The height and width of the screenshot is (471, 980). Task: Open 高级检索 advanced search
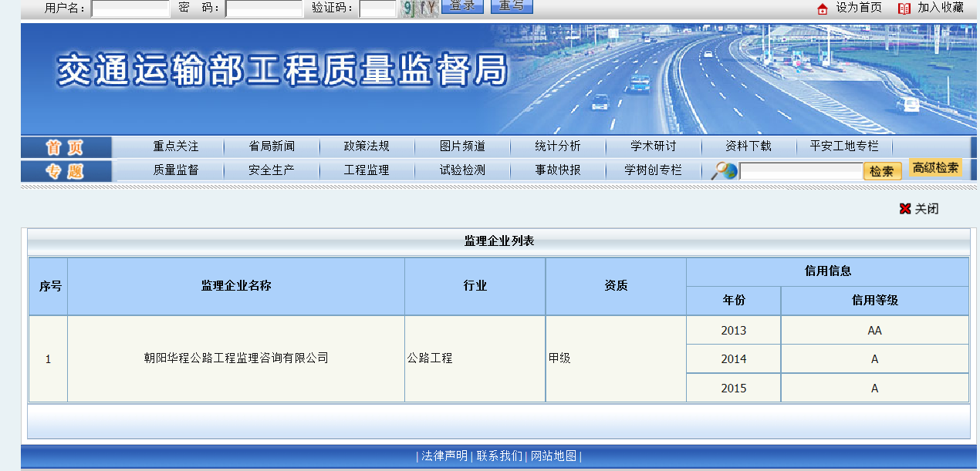pos(935,168)
